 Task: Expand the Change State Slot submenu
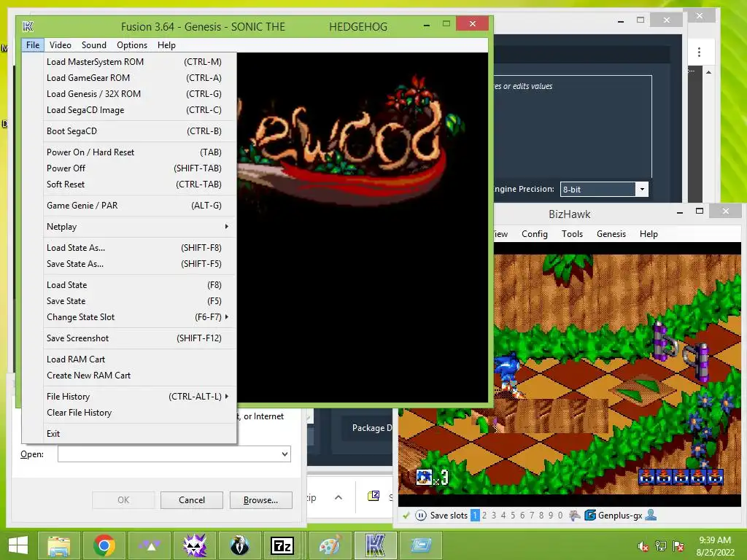click(x=138, y=317)
